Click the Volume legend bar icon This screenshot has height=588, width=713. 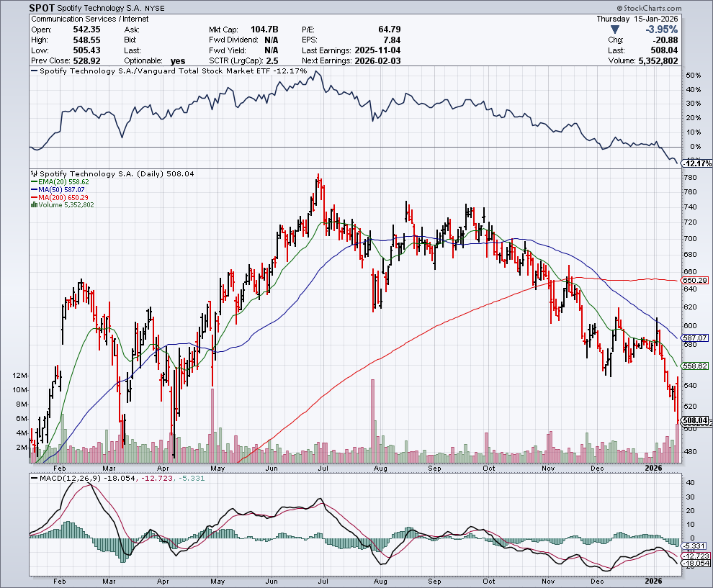click(x=32, y=205)
